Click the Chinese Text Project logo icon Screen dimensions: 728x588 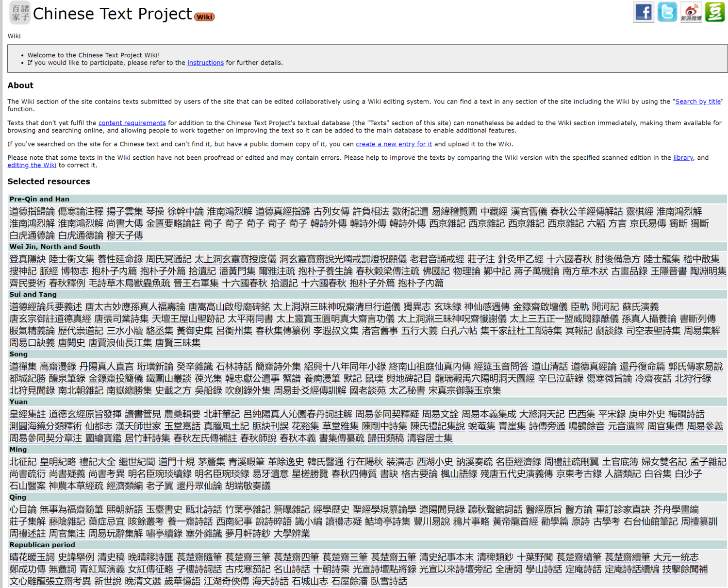20,13
